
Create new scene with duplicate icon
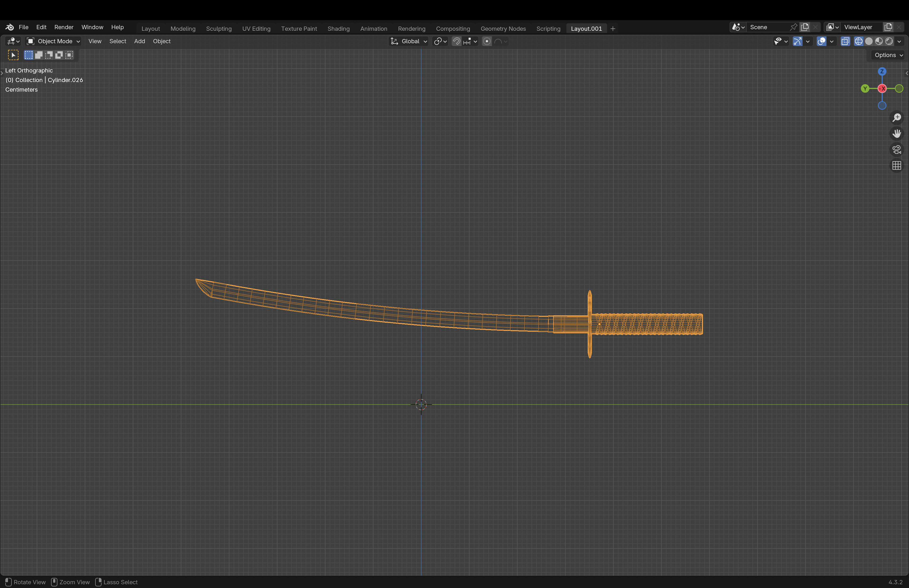point(805,27)
